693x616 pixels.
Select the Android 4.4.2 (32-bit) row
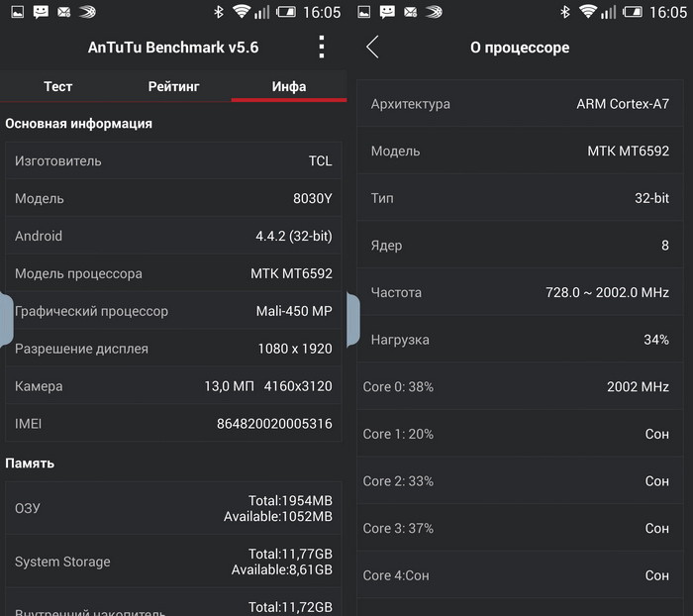click(x=173, y=236)
